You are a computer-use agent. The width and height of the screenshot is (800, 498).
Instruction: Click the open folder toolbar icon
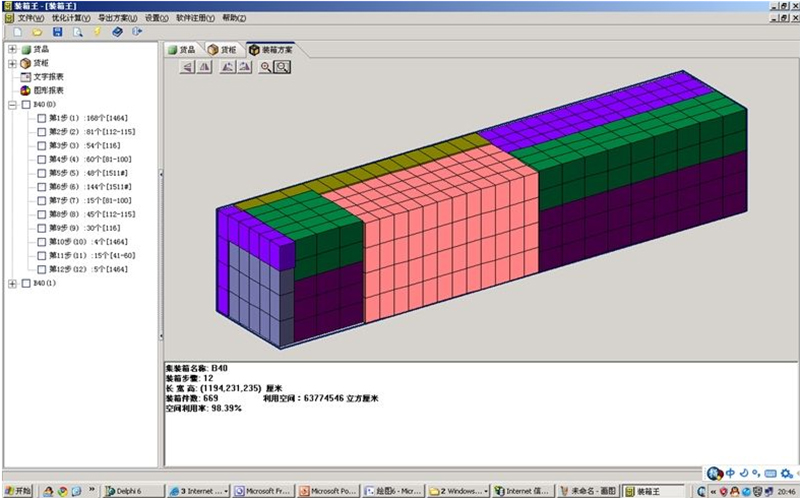pyautogui.click(x=36, y=32)
